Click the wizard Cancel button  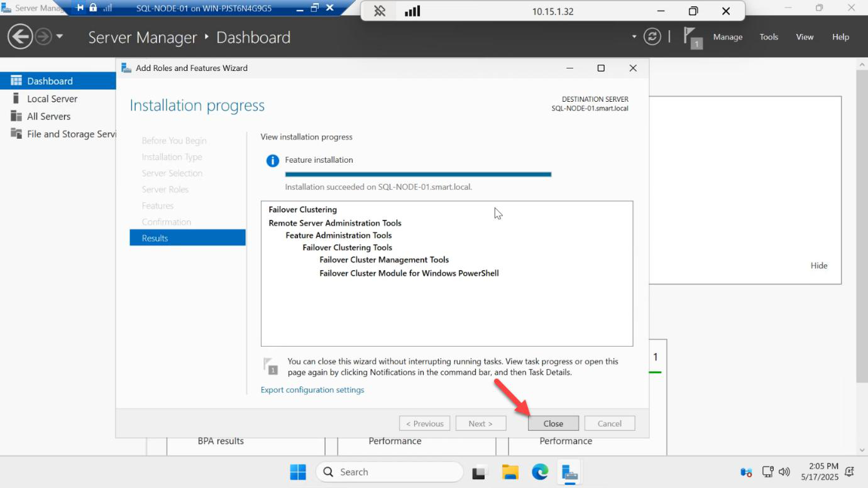[610, 423]
